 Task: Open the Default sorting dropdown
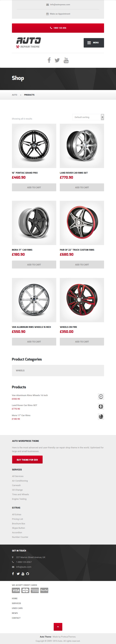coord(88,117)
